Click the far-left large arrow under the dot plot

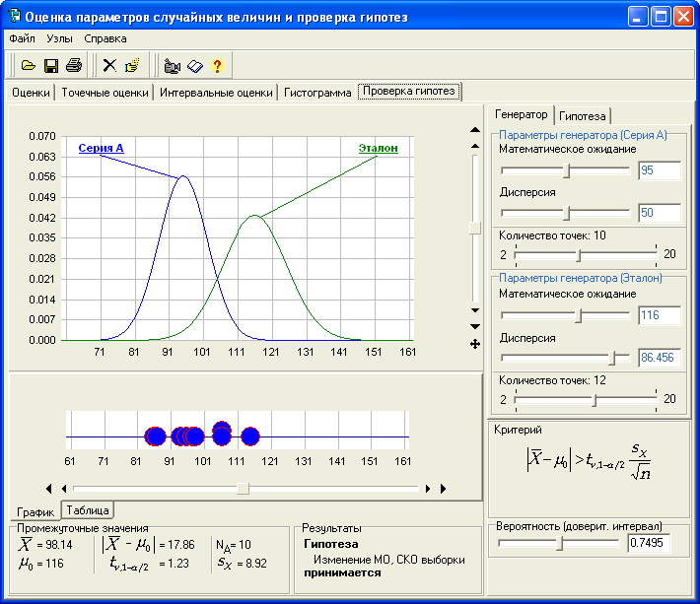click(x=49, y=489)
